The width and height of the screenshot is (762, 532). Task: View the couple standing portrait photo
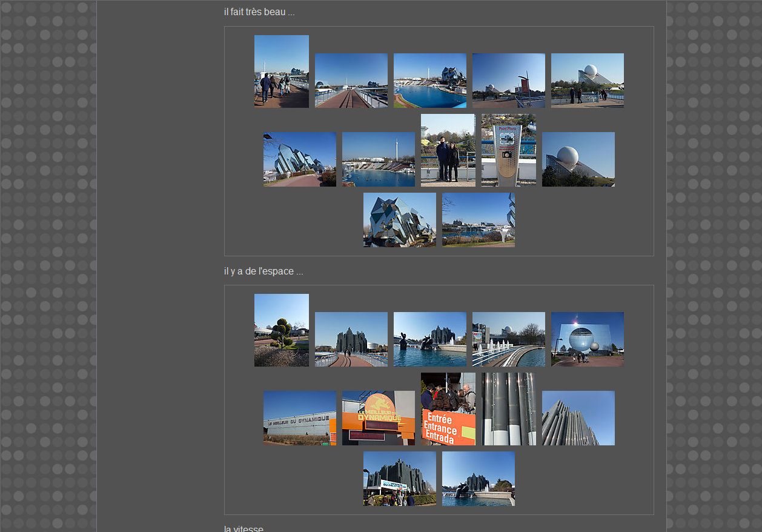point(448,150)
